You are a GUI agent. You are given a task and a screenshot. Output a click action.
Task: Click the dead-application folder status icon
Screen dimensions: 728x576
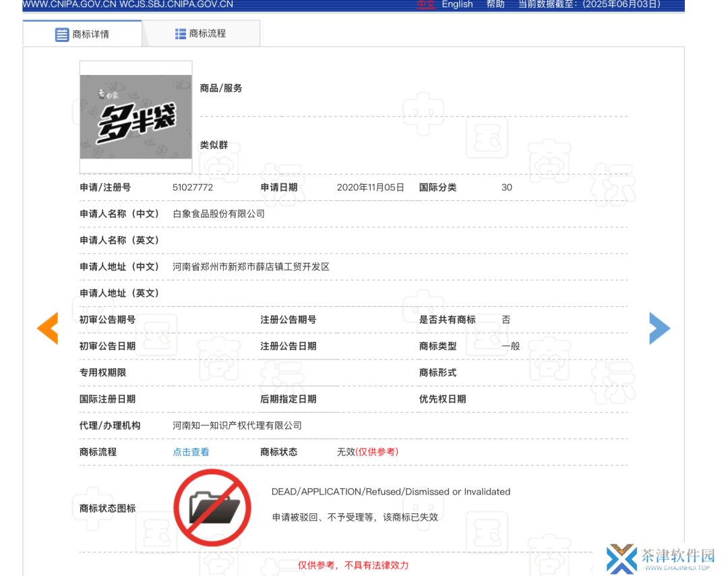point(212,508)
